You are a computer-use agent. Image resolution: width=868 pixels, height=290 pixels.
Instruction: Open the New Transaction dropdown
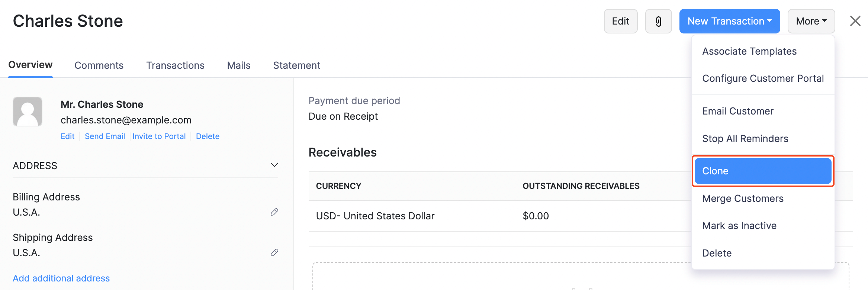pos(729,21)
